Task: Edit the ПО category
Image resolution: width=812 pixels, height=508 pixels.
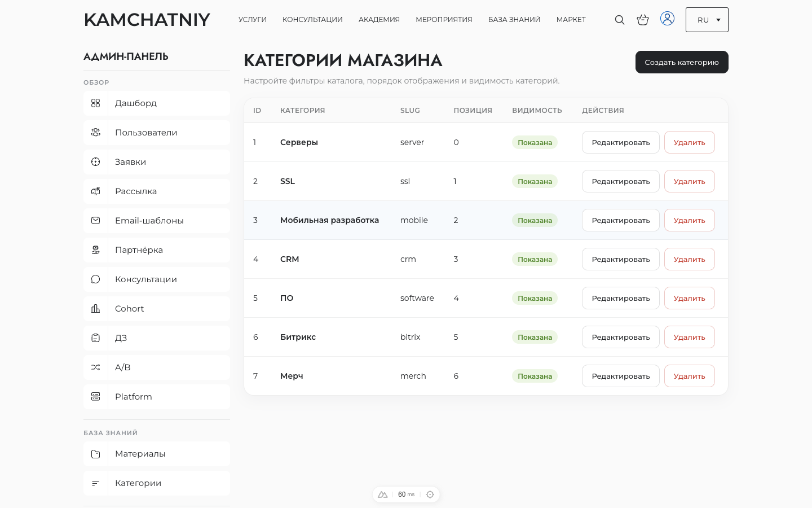Action: click(x=621, y=298)
